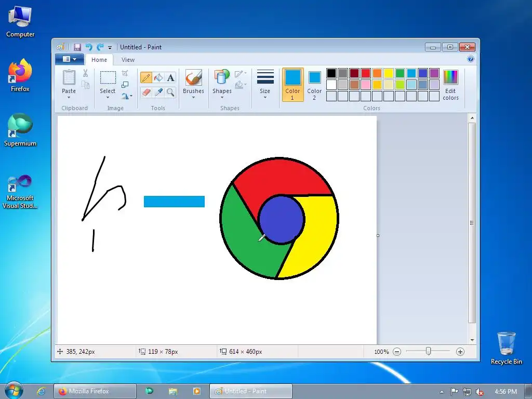Activate Color 2 selector
532x399 pixels.
pos(314,85)
